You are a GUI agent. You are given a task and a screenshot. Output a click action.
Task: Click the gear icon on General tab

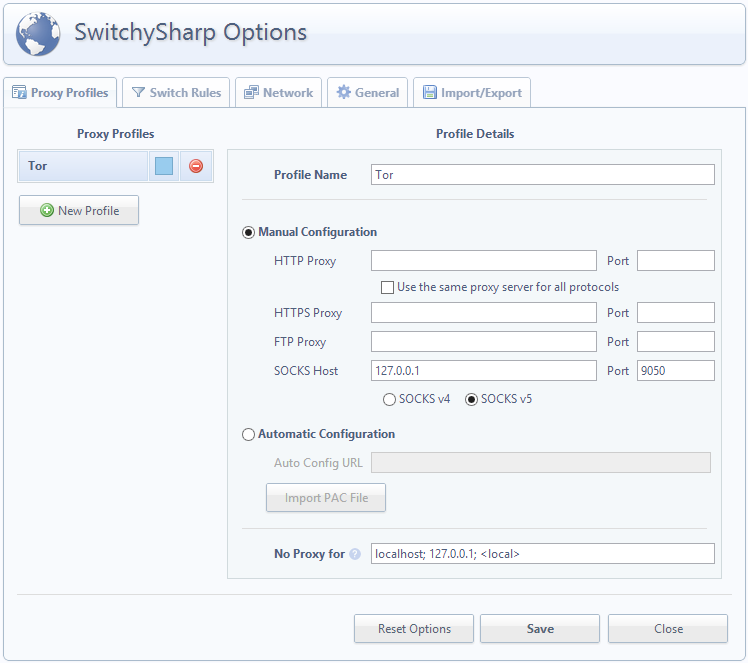(343, 92)
